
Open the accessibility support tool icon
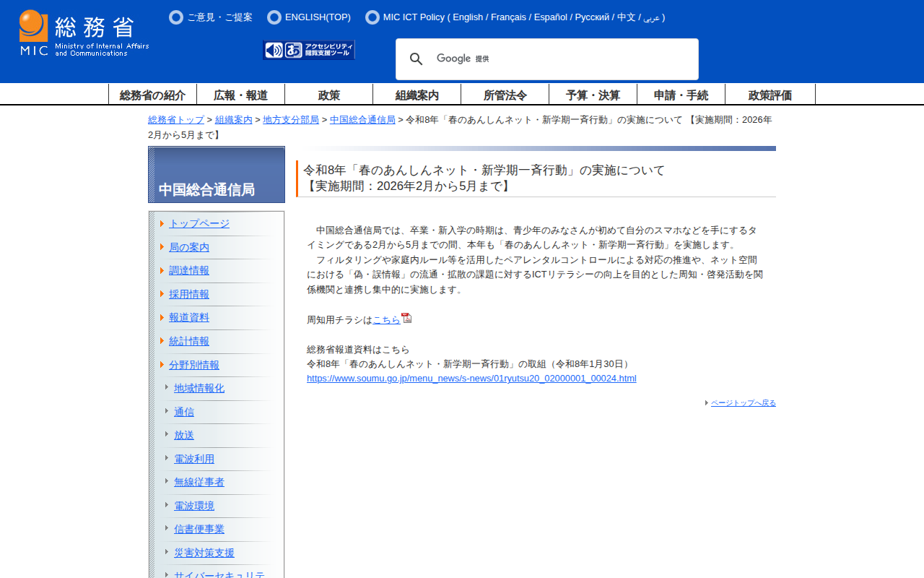coord(309,50)
